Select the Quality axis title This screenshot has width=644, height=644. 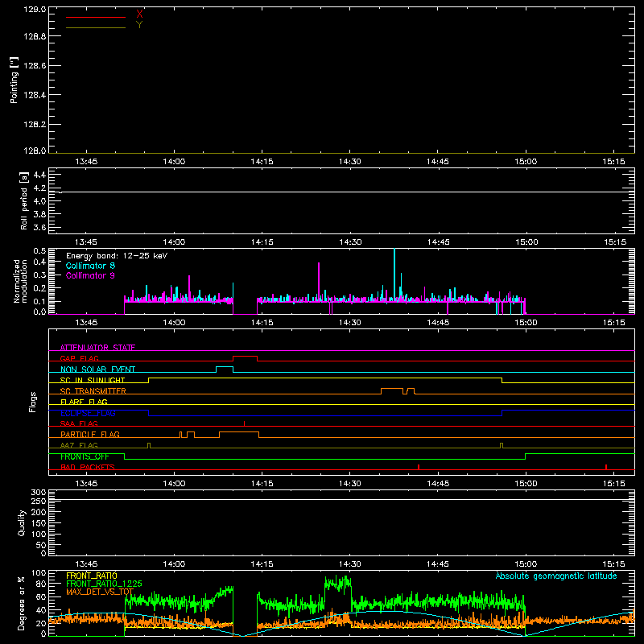(22, 522)
